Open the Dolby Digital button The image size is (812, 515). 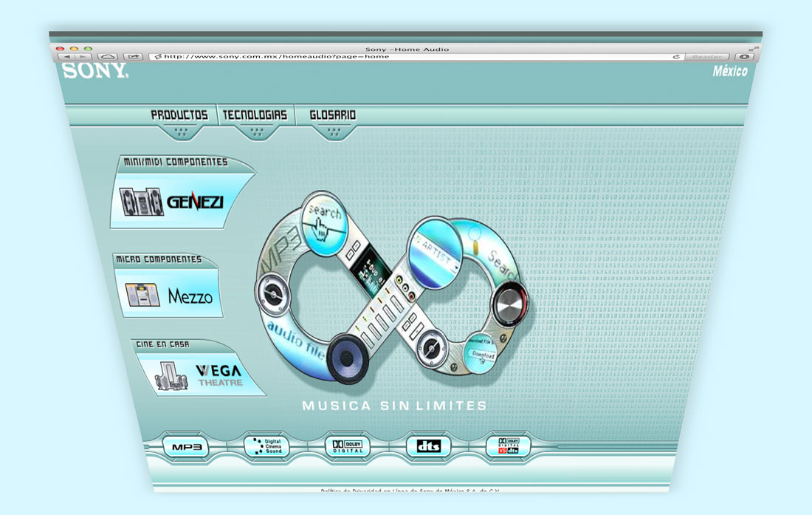click(348, 446)
